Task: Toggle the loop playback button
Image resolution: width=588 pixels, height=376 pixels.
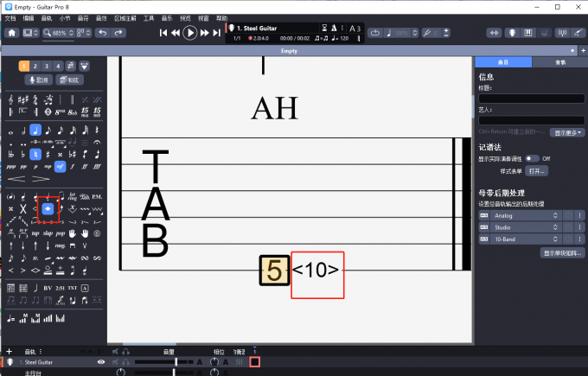Action: pos(376,33)
